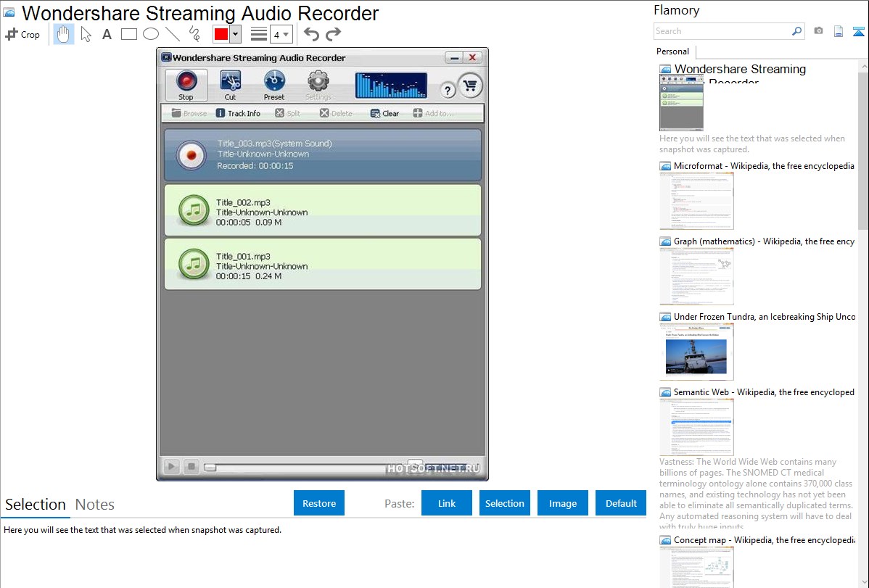Activate the hand pan tool

63,34
